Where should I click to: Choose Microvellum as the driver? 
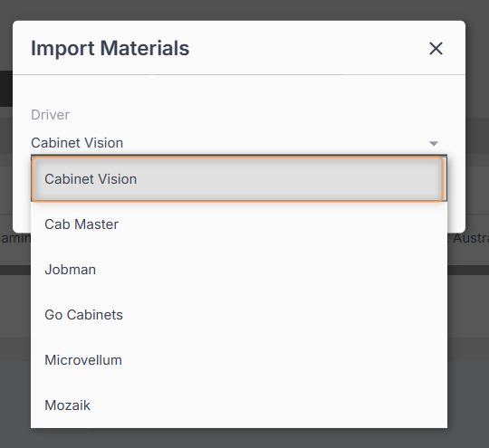(239, 360)
